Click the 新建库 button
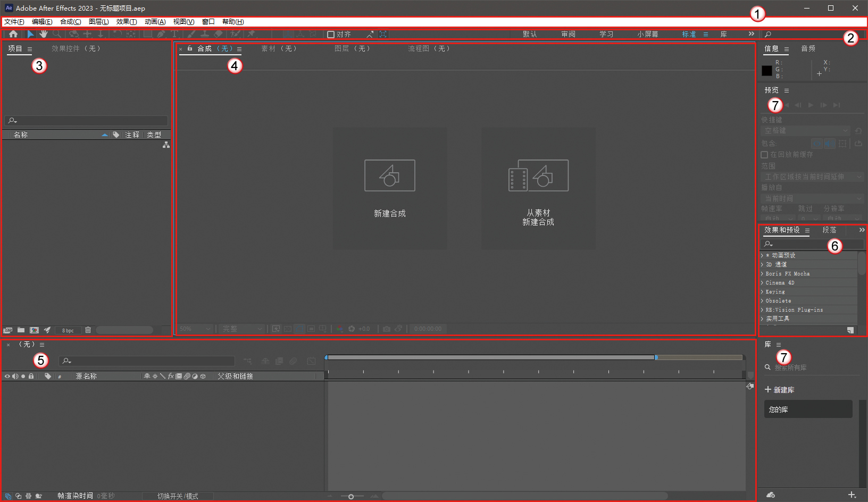Image resolution: width=868 pixels, height=502 pixels. (x=780, y=390)
